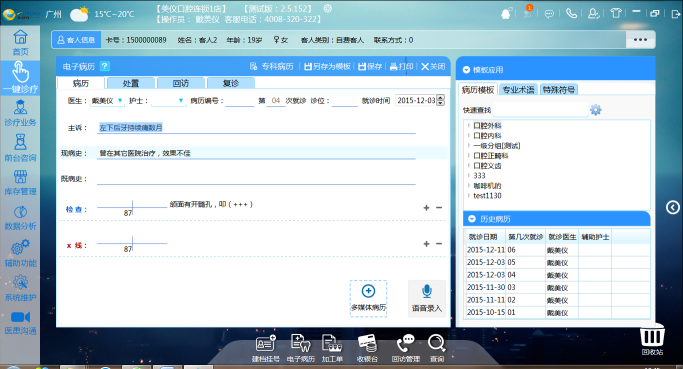Switch to 特殊符号 tab
683x369 pixels.
(x=558, y=90)
